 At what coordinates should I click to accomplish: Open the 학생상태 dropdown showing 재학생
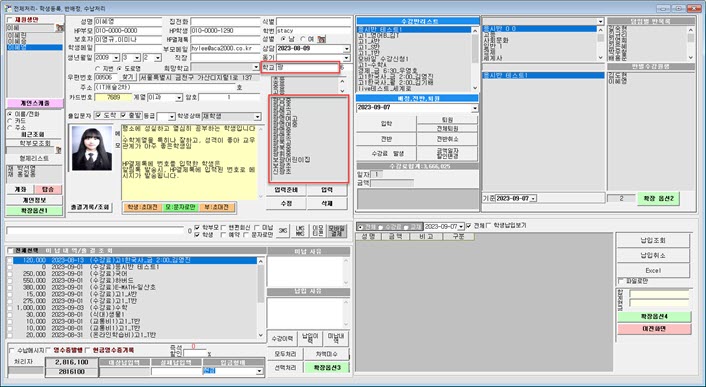[231, 117]
